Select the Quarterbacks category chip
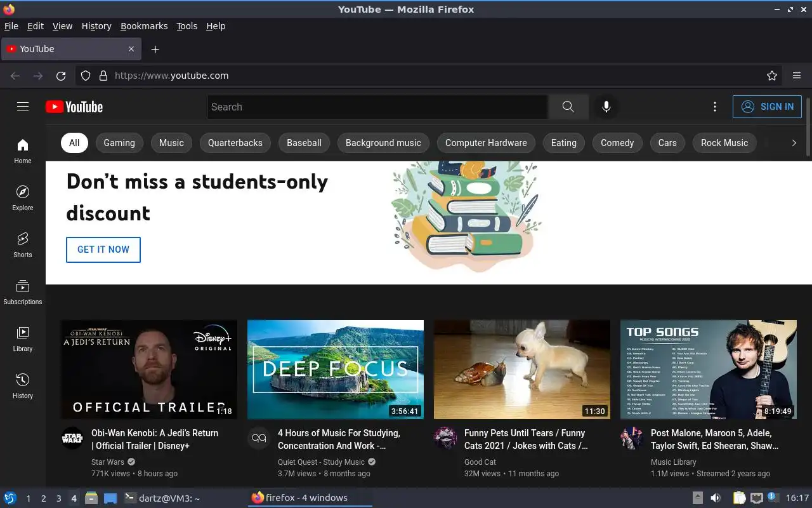 coord(235,143)
